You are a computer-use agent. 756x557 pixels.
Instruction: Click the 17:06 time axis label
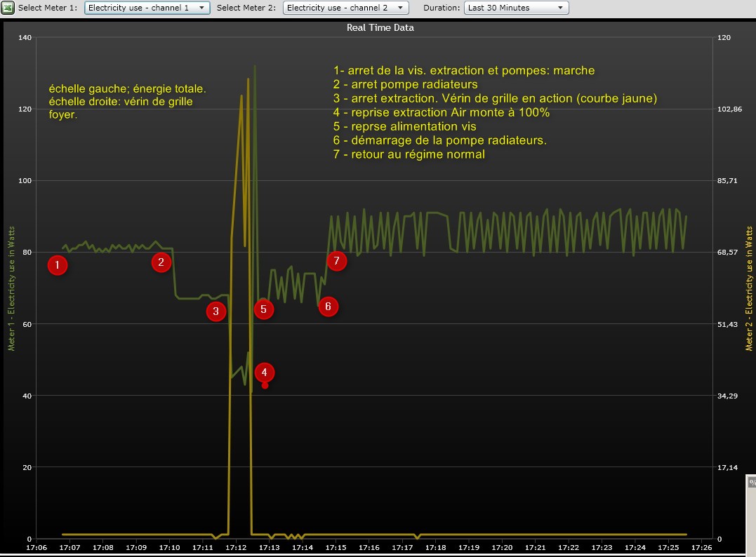37,547
